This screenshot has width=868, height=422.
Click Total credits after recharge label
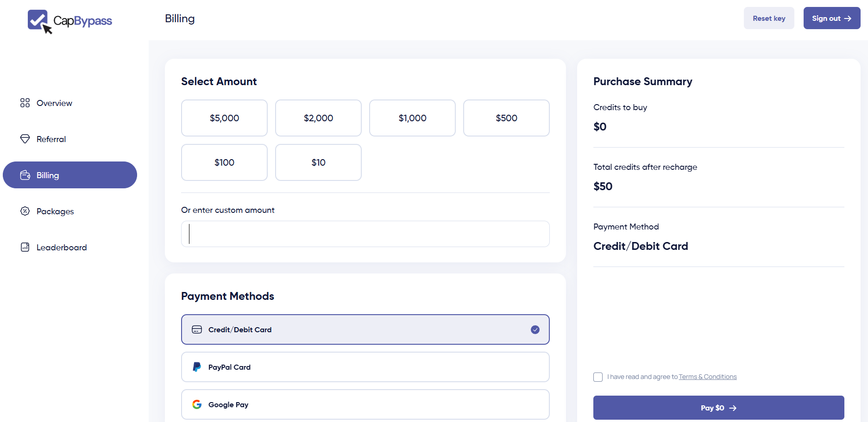(645, 167)
